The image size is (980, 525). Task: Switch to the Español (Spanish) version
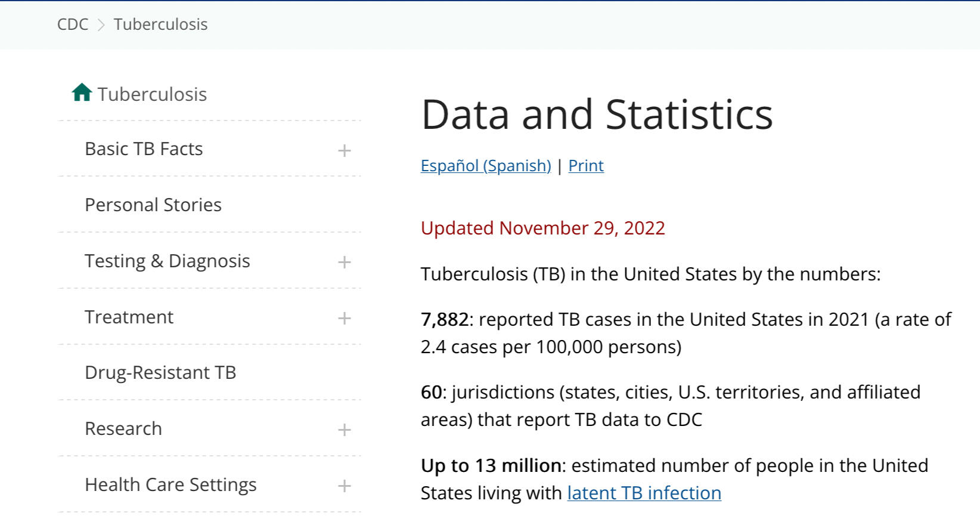(x=485, y=166)
